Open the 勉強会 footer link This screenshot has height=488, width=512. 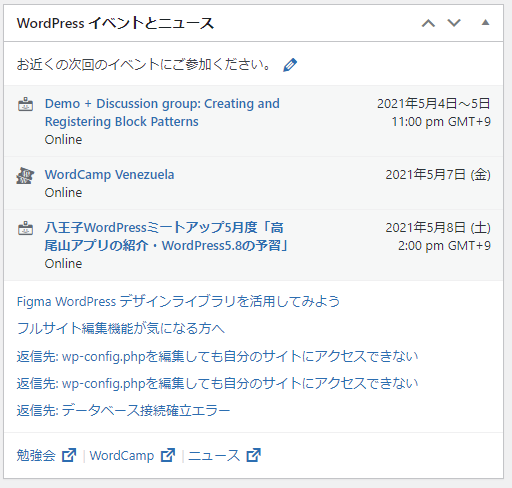point(36,455)
